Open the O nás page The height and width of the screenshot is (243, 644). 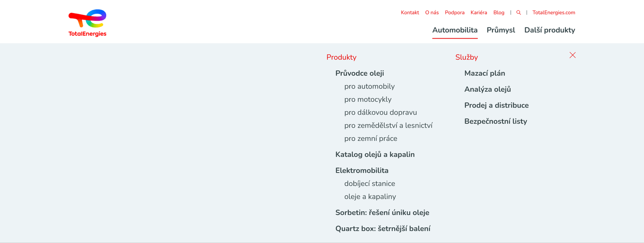pyautogui.click(x=431, y=12)
